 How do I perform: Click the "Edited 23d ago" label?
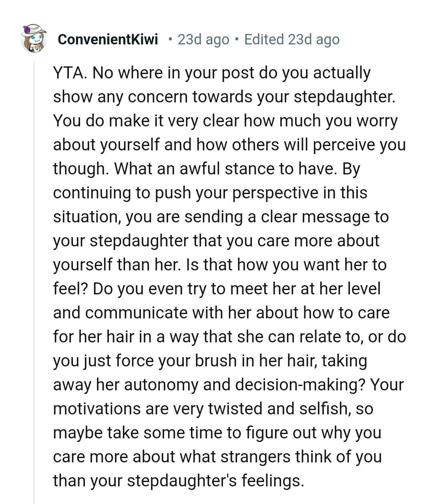[x=291, y=40]
